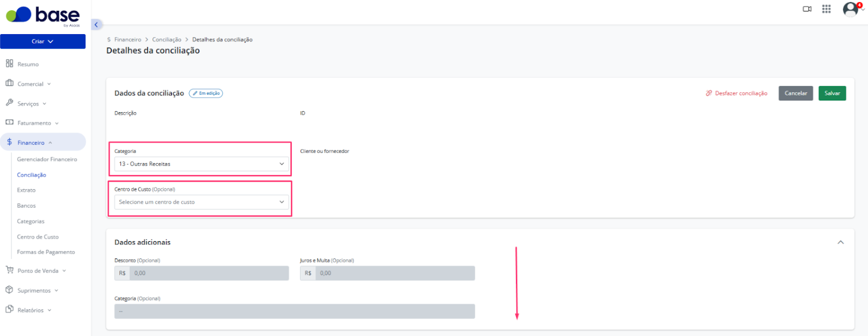Open Bancos in the sidebar
Screen dimensions: 868x336
click(x=26, y=206)
